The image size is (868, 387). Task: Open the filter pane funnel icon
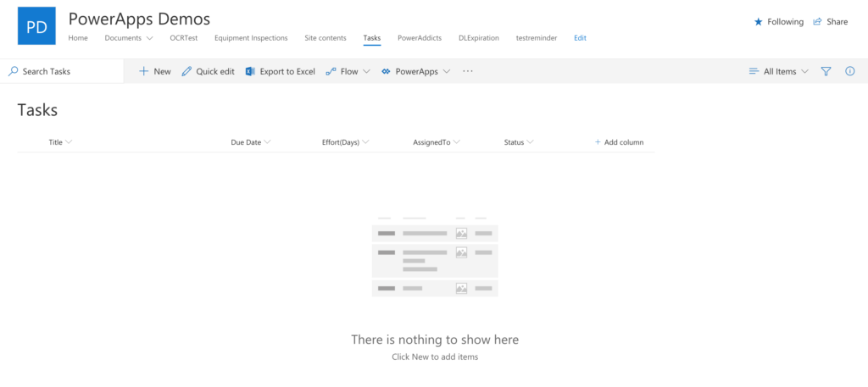point(826,71)
